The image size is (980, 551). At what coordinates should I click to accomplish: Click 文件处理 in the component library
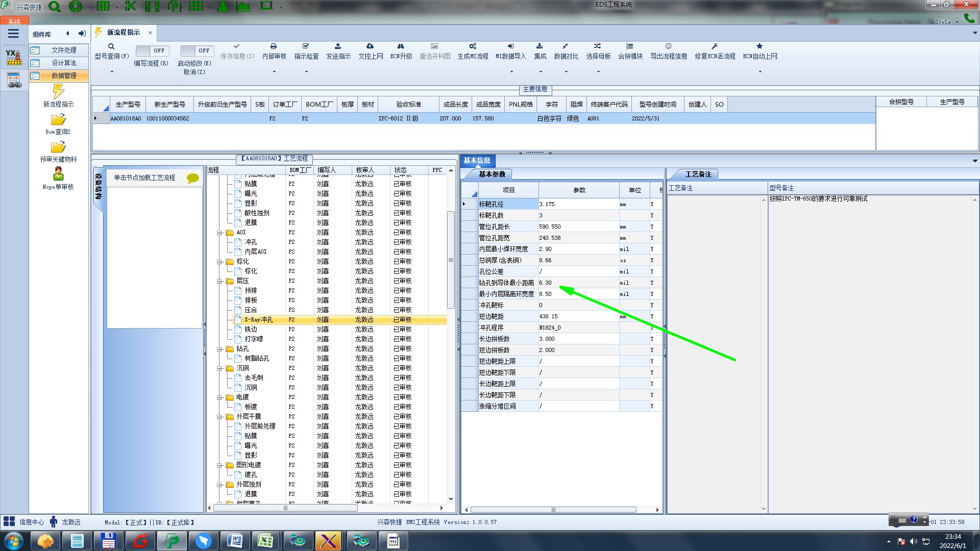coord(63,50)
